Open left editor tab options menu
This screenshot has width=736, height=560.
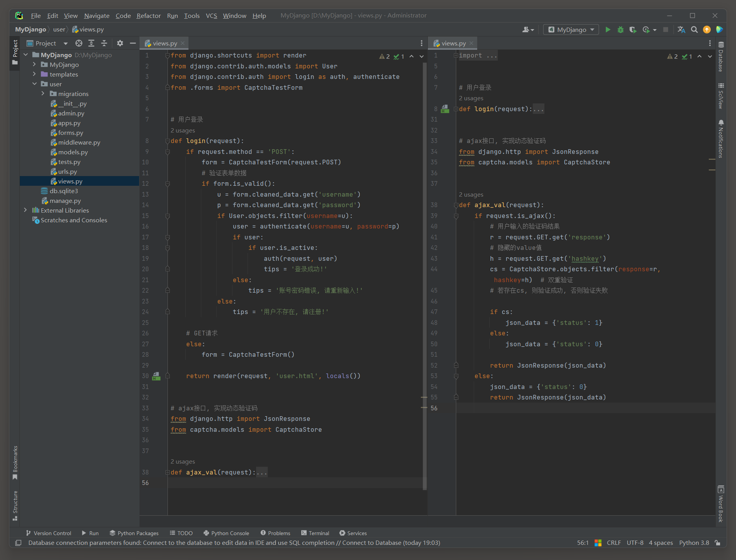pos(421,43)
